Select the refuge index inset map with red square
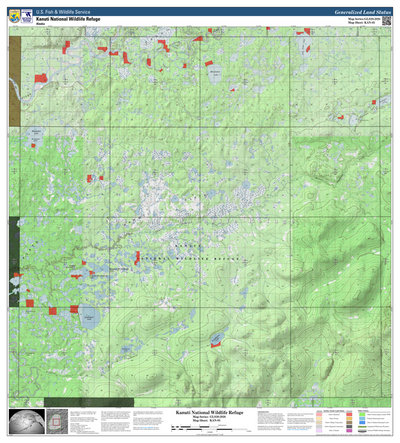This screenshot has height=443, width=400. (x=57, y=421)
